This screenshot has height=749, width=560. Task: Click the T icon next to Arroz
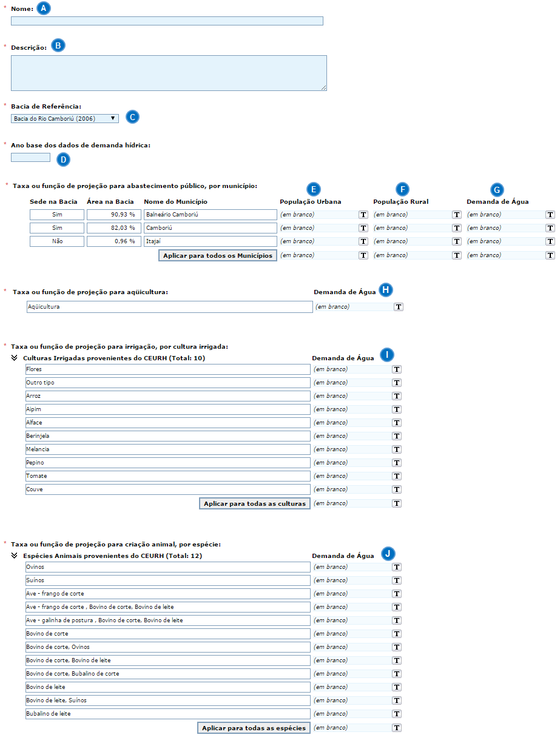tap(397, 396)
